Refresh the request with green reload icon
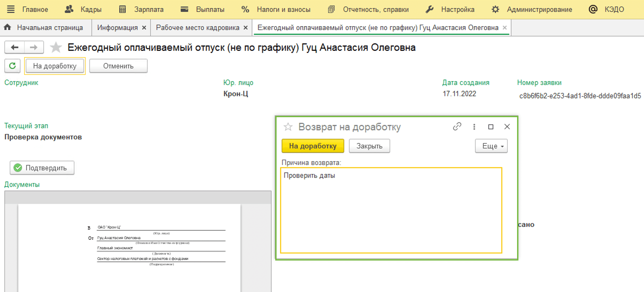This screenshot has height=292, width=644. [13, 66]
